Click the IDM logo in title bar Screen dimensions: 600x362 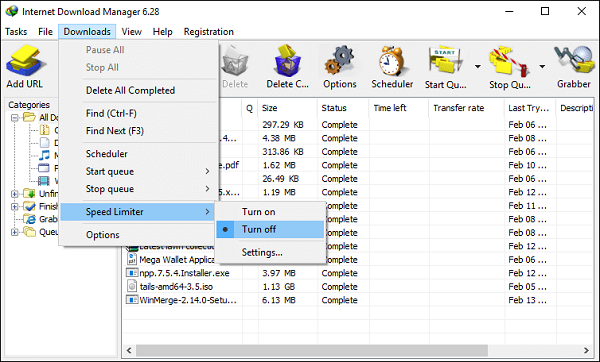(x=11, y=11)
